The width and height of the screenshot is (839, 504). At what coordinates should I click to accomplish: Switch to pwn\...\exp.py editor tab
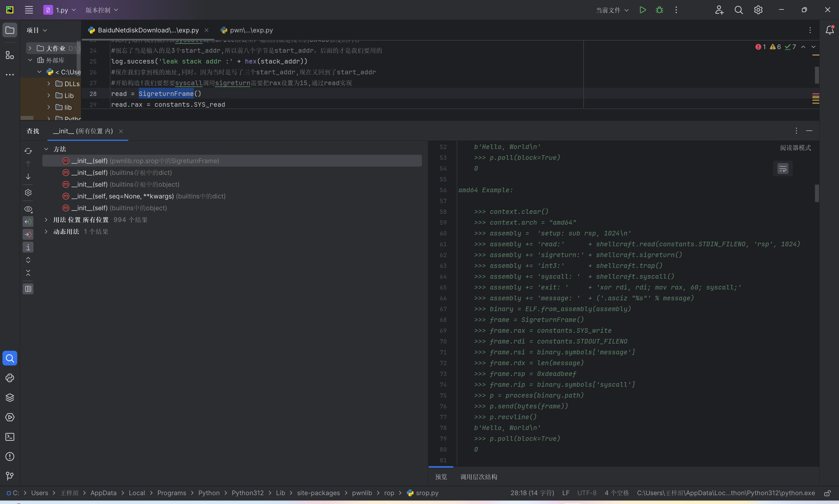tap(251, 30)
